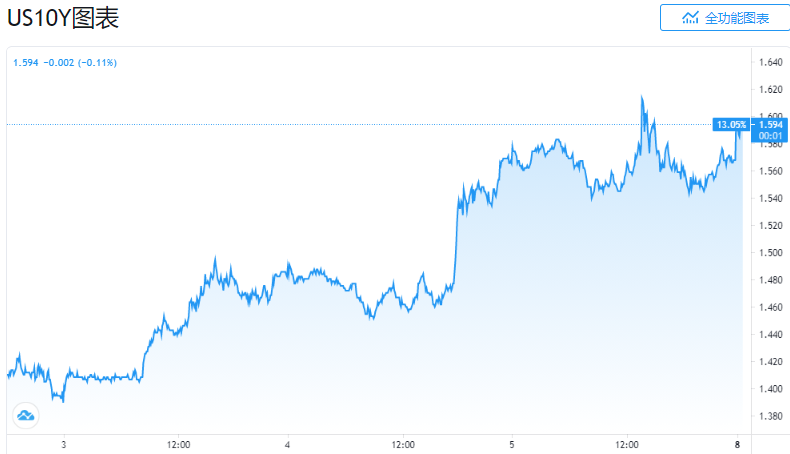The image size is (790, 454).
Task: Click the US10Y图表 title
Action: tap(63, 18)
